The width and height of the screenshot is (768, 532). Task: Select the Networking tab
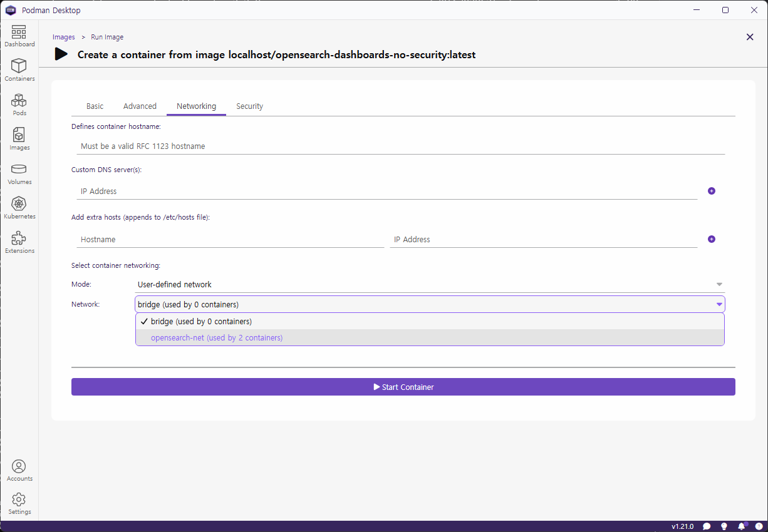[x=196, y=106]
